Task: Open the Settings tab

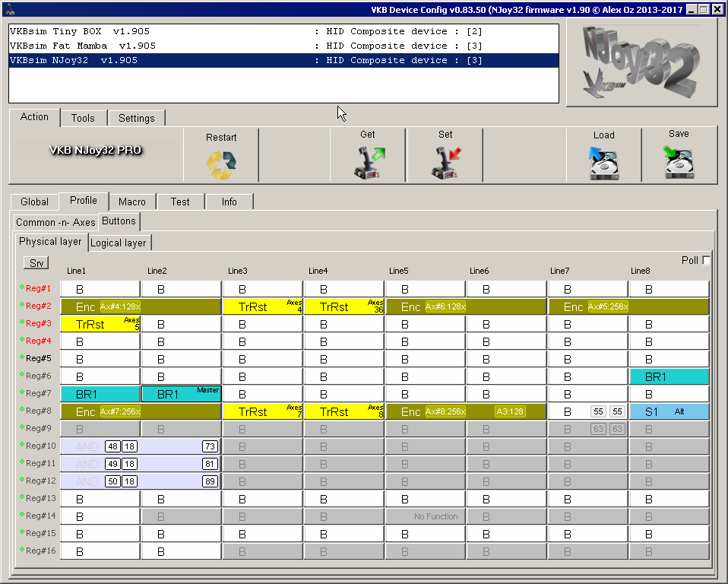Action: click(137, 118)
